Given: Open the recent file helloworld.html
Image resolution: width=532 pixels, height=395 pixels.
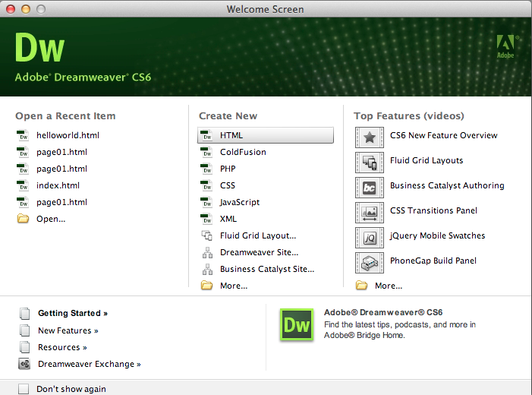Looking at the screenshot, I should pos(68,135).
